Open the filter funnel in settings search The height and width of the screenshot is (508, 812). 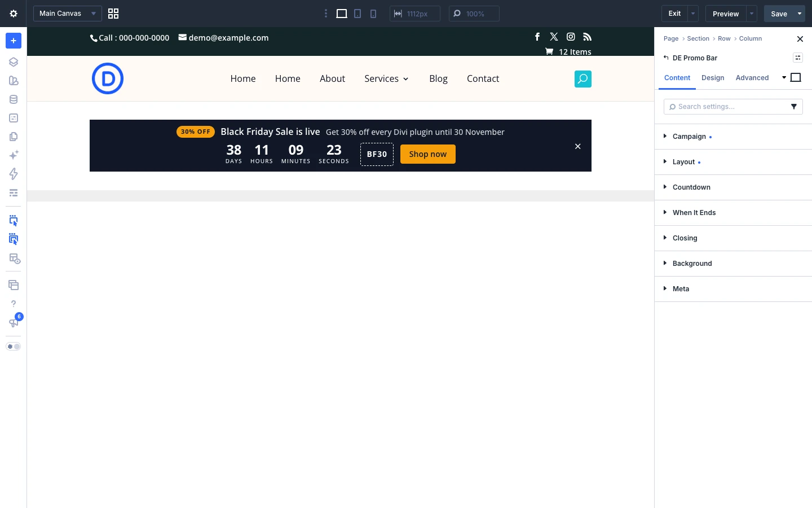click(794, 107)
